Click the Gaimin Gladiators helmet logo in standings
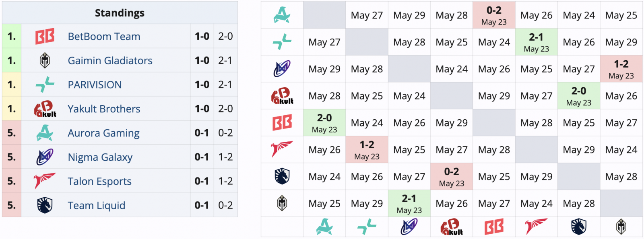This screenshot has width=644, height=239. 45,61
